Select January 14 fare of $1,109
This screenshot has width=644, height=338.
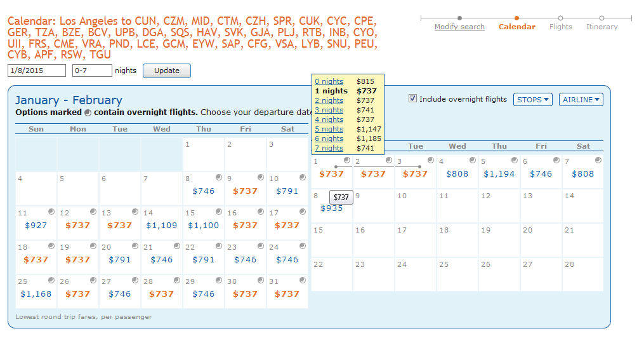point(162,225)
